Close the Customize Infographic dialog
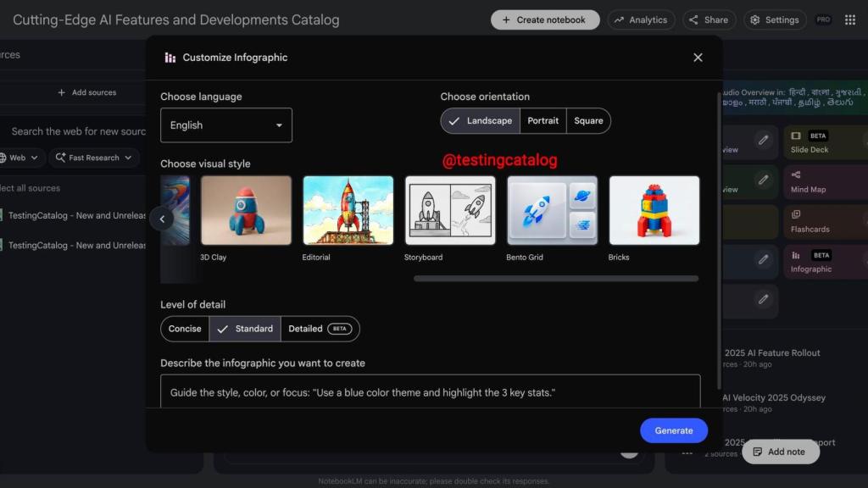Screen dimensions: 868x488 (x=698, y=58)
